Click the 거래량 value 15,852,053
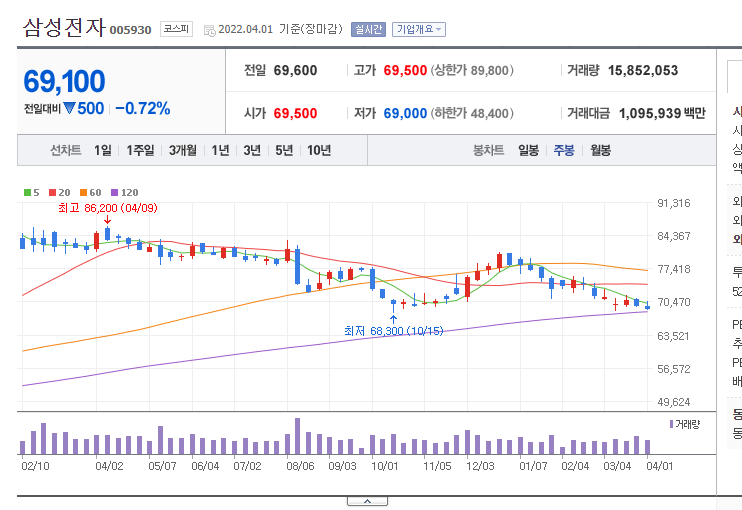This screenshot has height=510, width=742. tap(643, 70)
